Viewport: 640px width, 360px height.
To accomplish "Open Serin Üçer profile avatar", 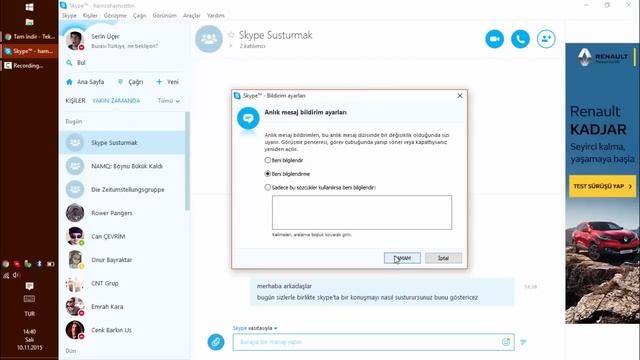I will (x=75, y=40).
